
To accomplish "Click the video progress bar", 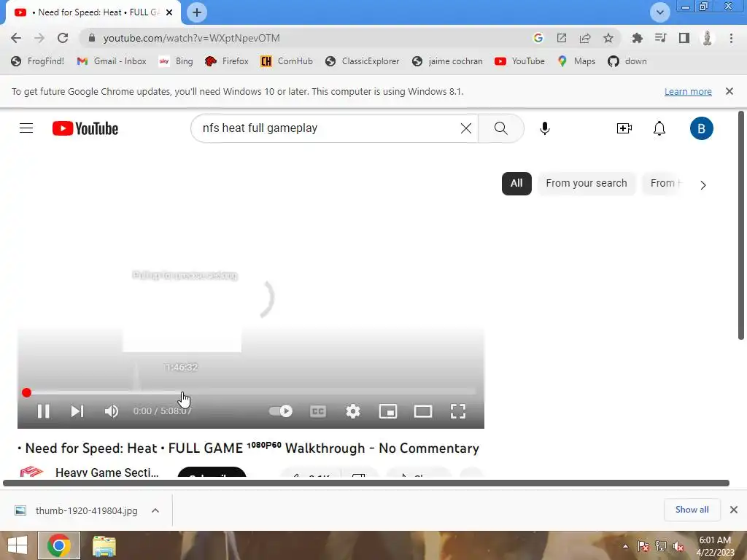I will pyautogui.click(x=251, y=392).
